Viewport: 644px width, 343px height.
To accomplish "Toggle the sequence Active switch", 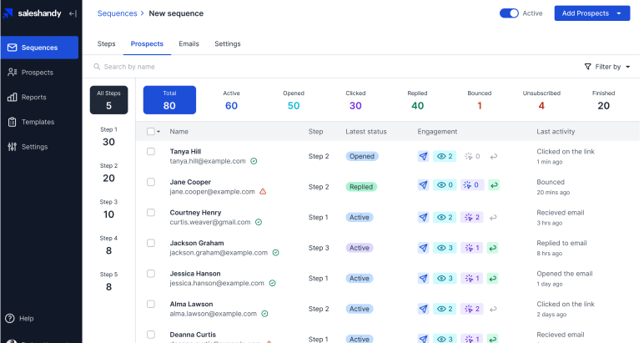I will pyautogui.click(x=509, y=13).
